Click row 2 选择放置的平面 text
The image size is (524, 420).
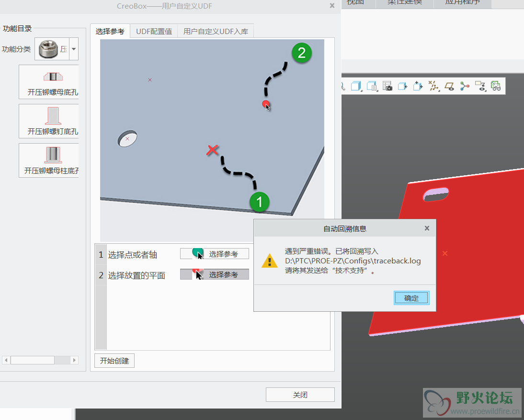(137, 275)
